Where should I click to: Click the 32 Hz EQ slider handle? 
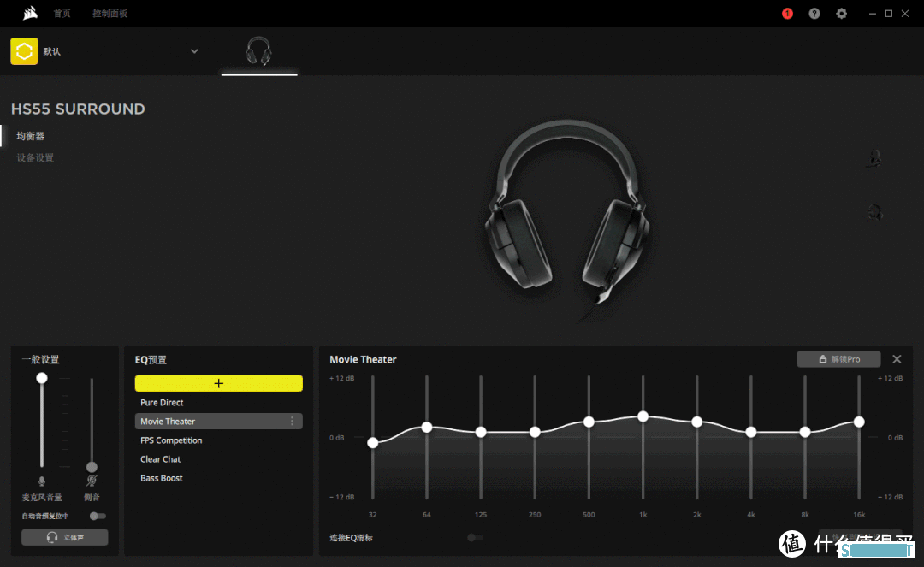(x=372, y=443)
